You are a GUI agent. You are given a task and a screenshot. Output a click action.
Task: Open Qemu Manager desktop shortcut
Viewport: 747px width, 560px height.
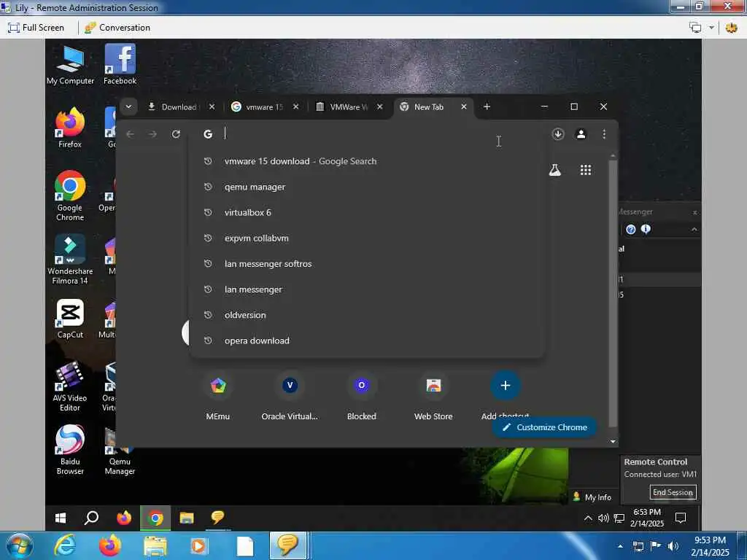click(x=120, y=450)
